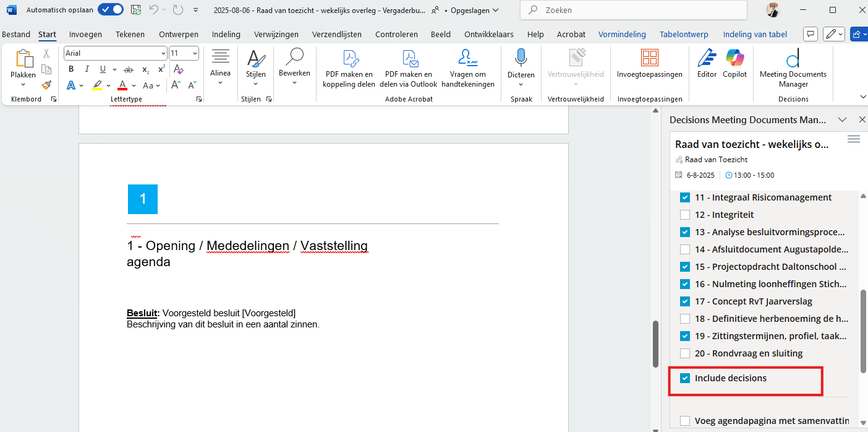Uncheck the Include decisions checkbox

pyautogui.click(x=685, y=378)
